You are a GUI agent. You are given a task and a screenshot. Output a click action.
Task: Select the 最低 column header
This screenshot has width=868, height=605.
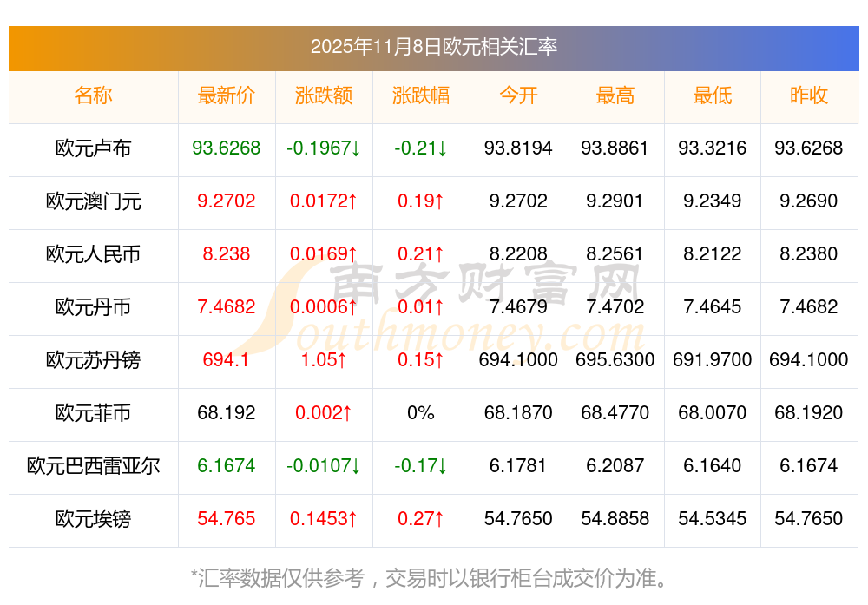point(713,95)
